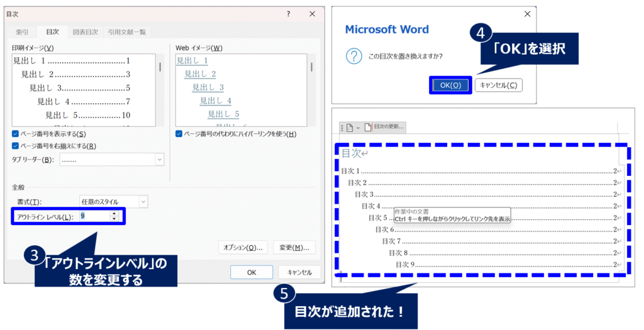
Task: Confirm the 目次 dialog with OK
Action: 252,272
